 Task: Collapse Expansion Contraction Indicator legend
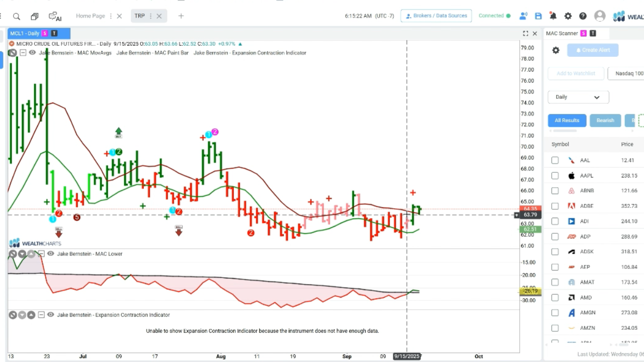pos(42,315)
